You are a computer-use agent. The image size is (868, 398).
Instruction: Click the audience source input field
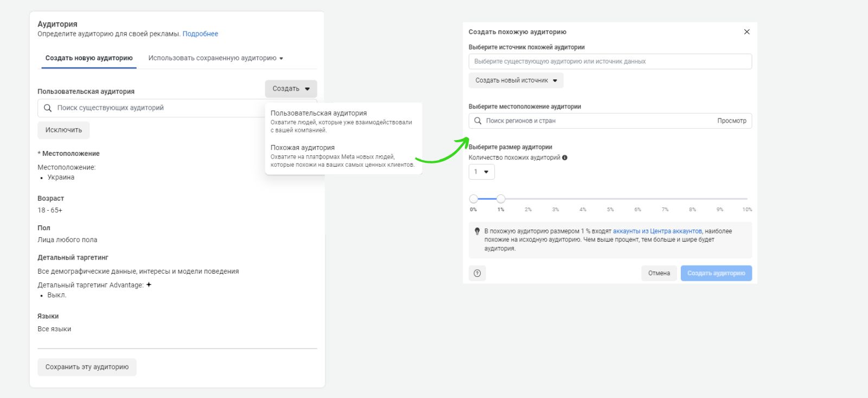pyautogui.click(x=610, y=61)
